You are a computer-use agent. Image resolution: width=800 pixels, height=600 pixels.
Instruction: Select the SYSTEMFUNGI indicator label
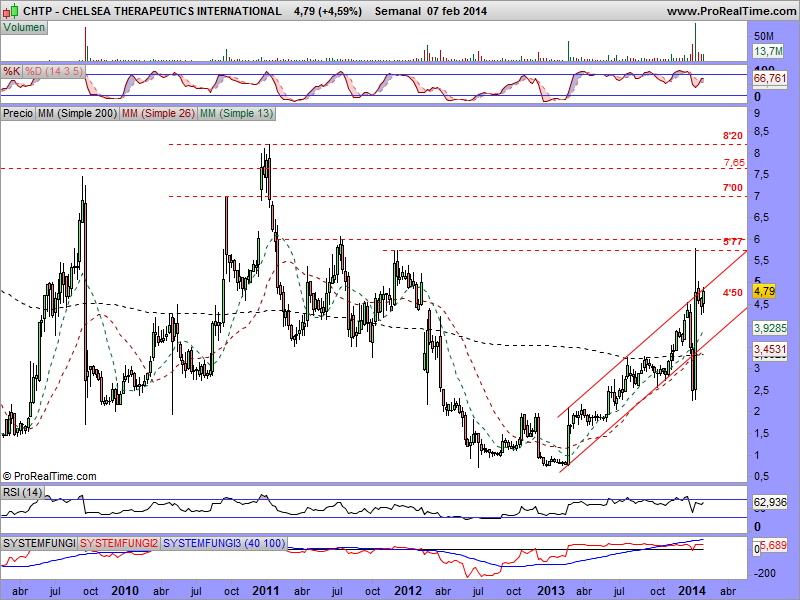pos(39,543)
